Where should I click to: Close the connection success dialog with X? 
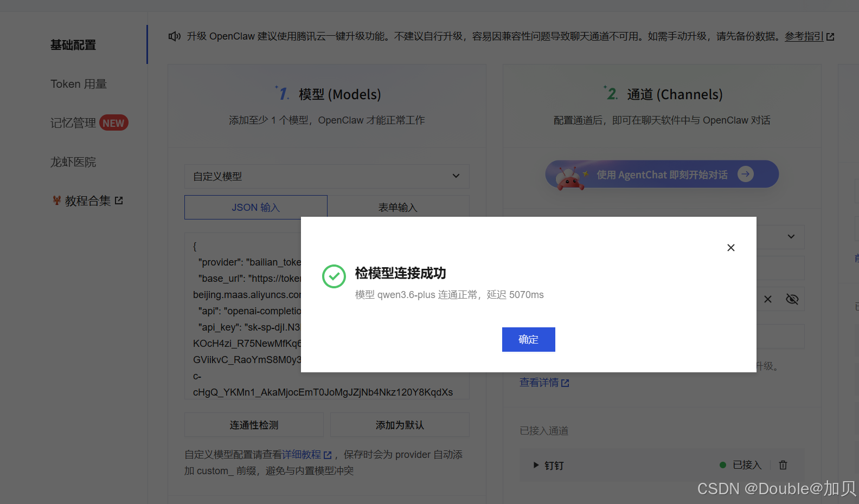click(x=731, y=248)
